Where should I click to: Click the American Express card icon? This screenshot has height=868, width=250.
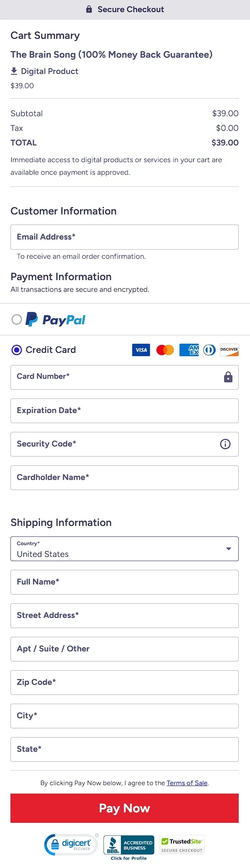(189, 350)
